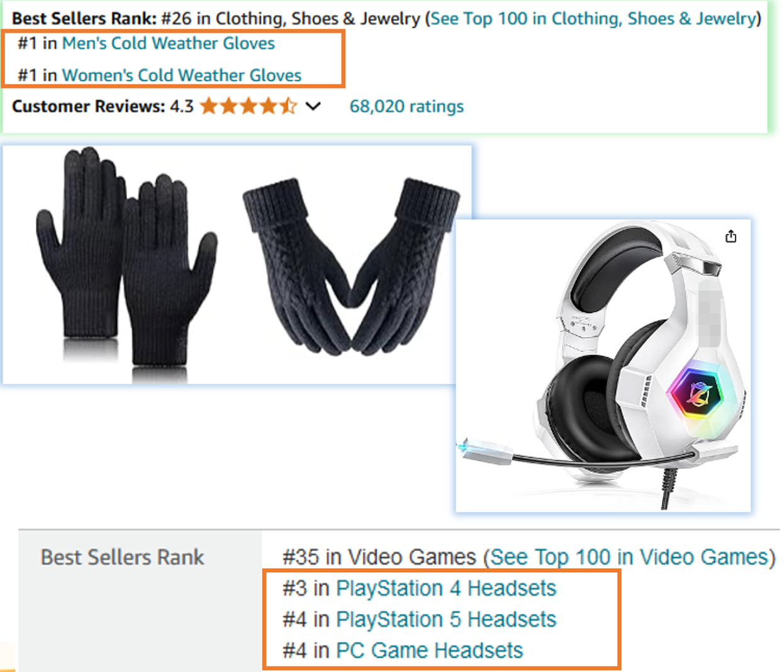Image resolution: width=784 pixels, height=672 pixels.
Task: Click the share icon on headset image
Action: tap(731, 237)
